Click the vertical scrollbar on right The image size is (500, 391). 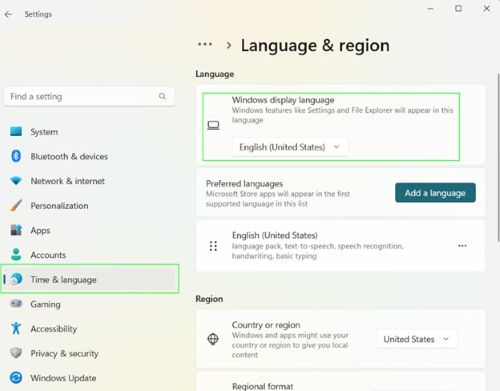[498, 157]
